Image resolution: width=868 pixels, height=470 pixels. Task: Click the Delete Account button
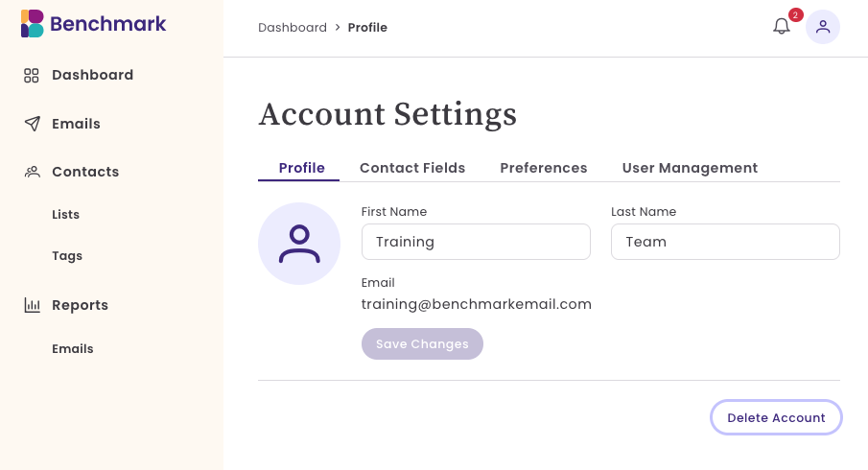pos(776,417)
